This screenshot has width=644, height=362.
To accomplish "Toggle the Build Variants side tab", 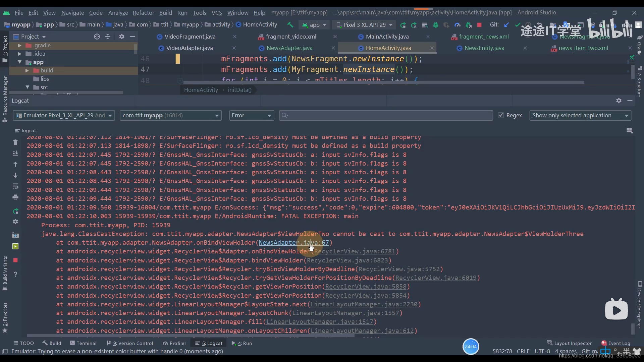I will coord(5,273).
